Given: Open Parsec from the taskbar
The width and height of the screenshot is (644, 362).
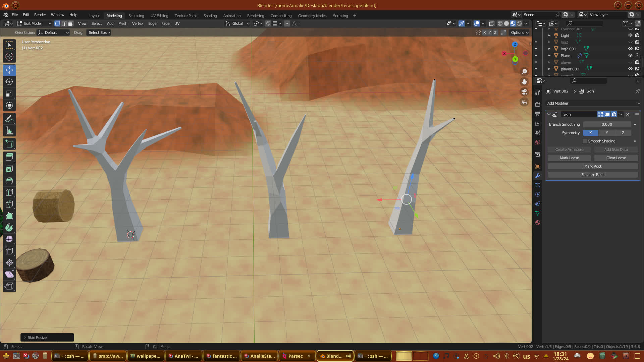Looking at the screenshot, I should coord(295,356).
